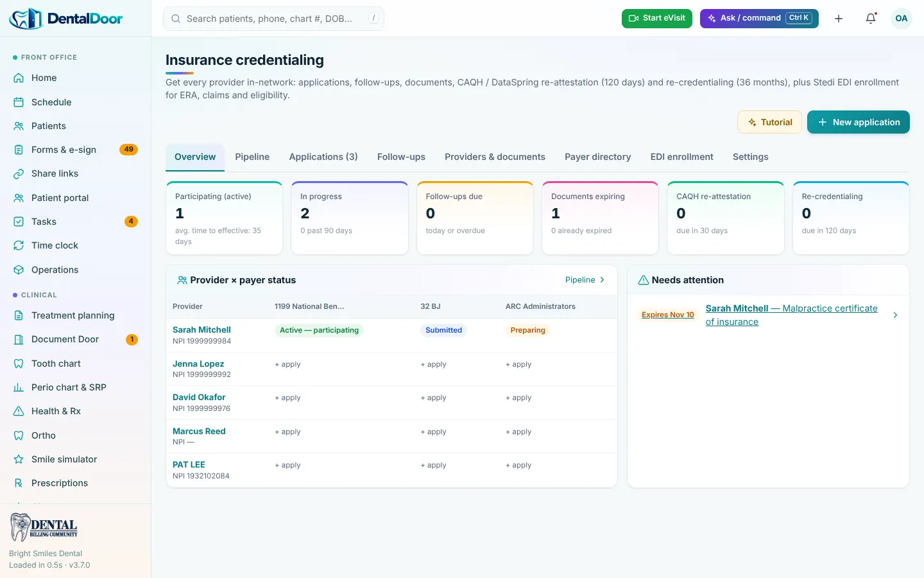Open David Okafor provider link
The width and height of the screenshot is (924, 578).
point(199,397)
